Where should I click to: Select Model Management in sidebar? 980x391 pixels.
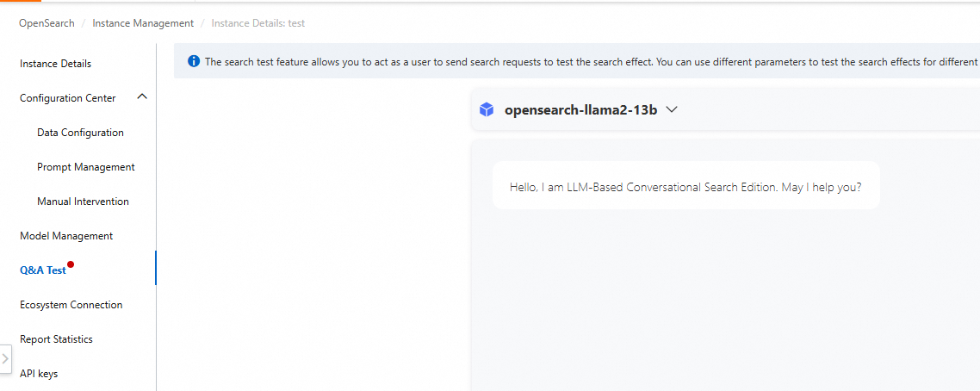(x=66, y=235)
